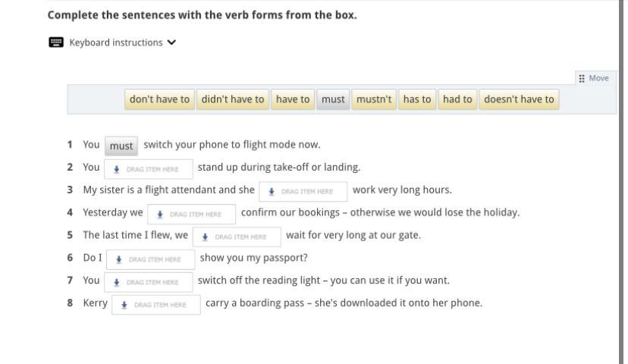Click the placed "must" answer in sentence 1

point(121,146)
